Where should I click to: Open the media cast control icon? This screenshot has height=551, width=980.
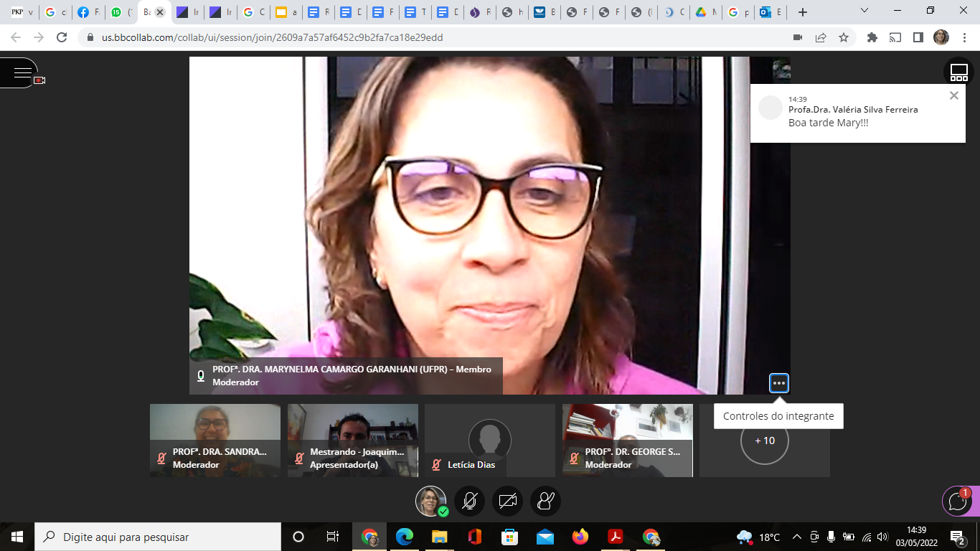895,37
